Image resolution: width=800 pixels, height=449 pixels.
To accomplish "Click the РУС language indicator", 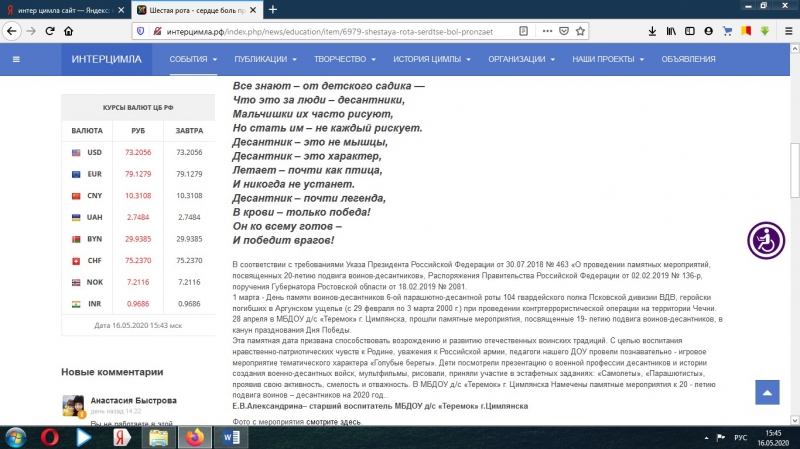I will pyautogui.click(x=740, y=438).
